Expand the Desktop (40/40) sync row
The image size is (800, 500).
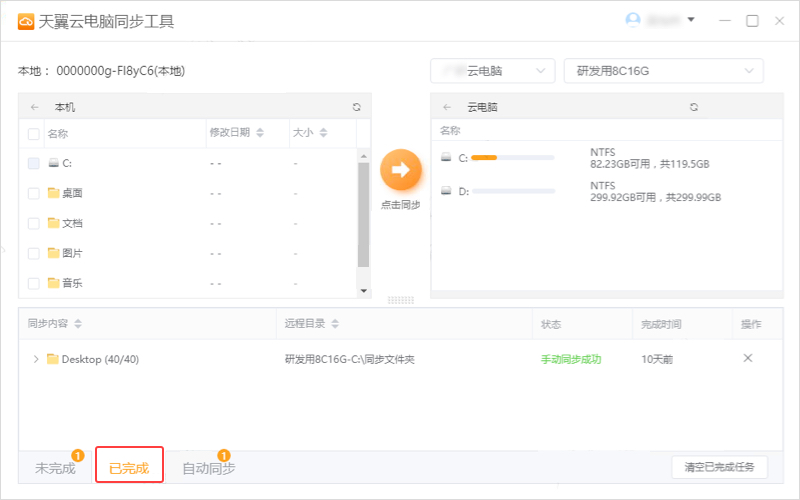36,359
